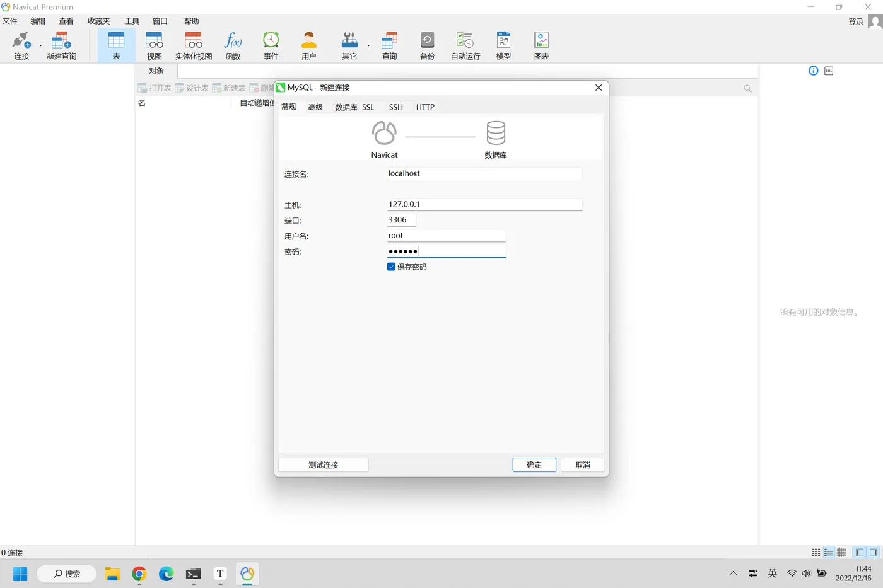Open the 帮助 menu
This screenshot has width=883, height=588.
tap(192, 21)
